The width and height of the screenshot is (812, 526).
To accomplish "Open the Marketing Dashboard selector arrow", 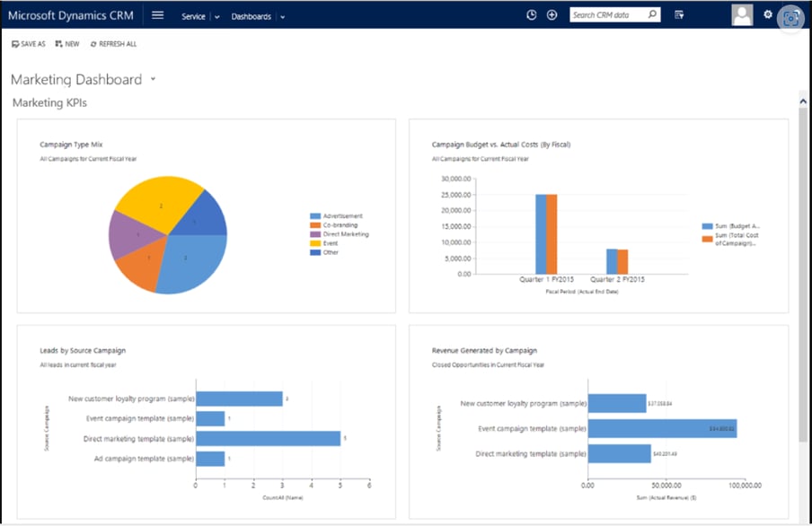I will pos(153,79).
